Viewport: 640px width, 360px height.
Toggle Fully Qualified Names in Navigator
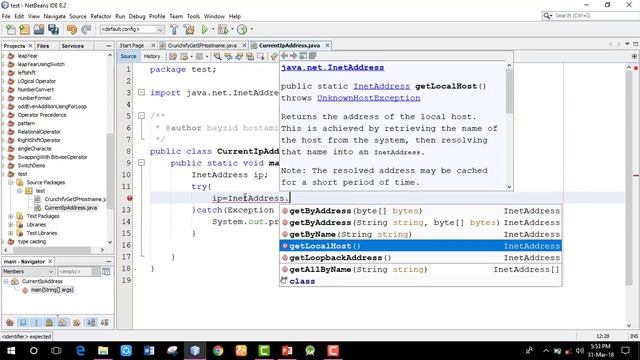point(77,323)
